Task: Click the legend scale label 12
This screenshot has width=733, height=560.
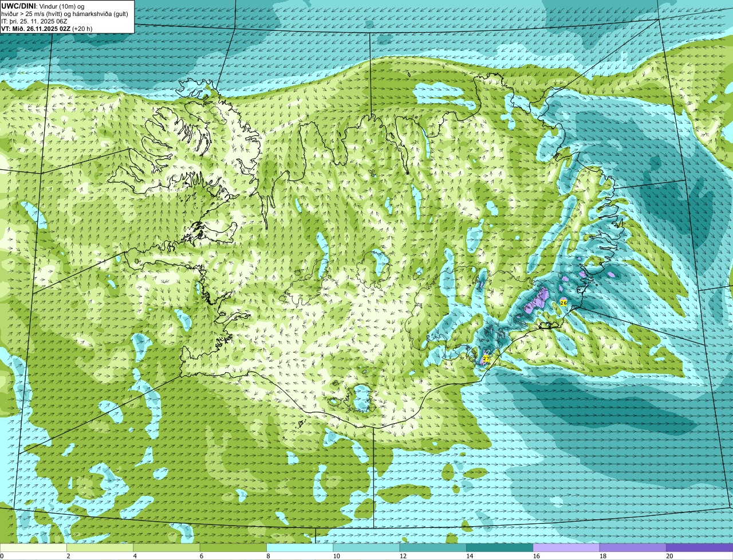Action: point(403,556)
